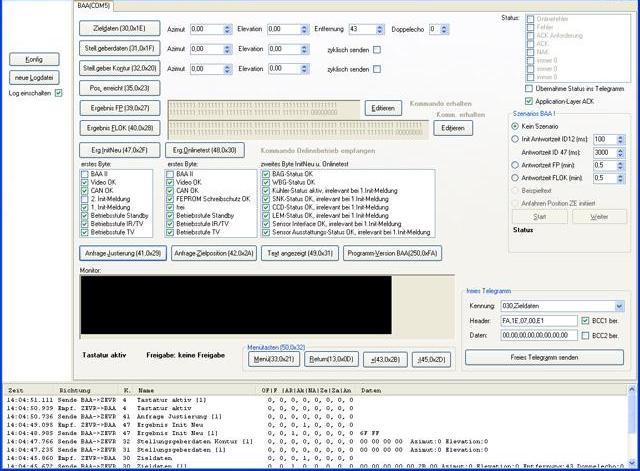This screenshot has width=640, height=471.
Task: Click Programm-Version BAA(250,0xFA) button
Action: pos(392,253)
